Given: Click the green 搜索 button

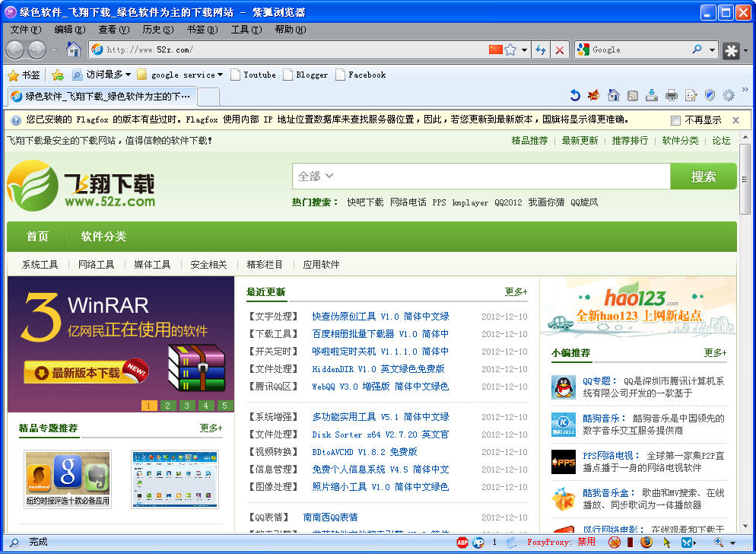Looking at the screenshot, I should click(703, 177).
